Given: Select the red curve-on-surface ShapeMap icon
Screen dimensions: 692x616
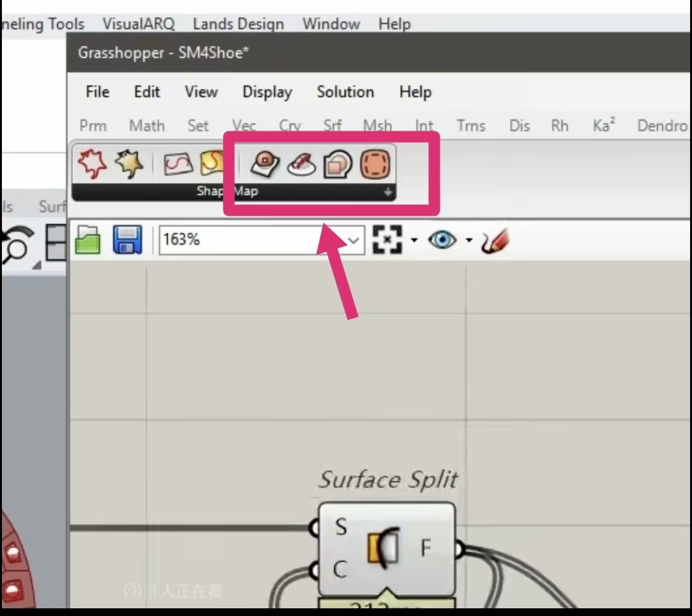Looking at the screenshot, I should (177, 165).
